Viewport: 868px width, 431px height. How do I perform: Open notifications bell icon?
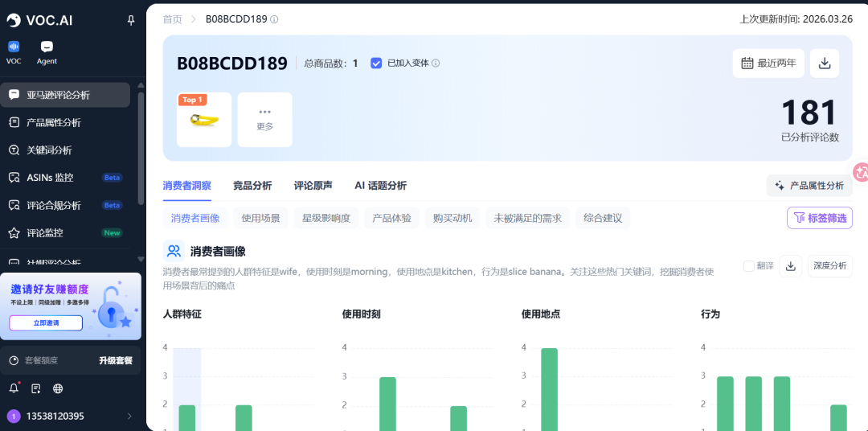tap(14, 388)
